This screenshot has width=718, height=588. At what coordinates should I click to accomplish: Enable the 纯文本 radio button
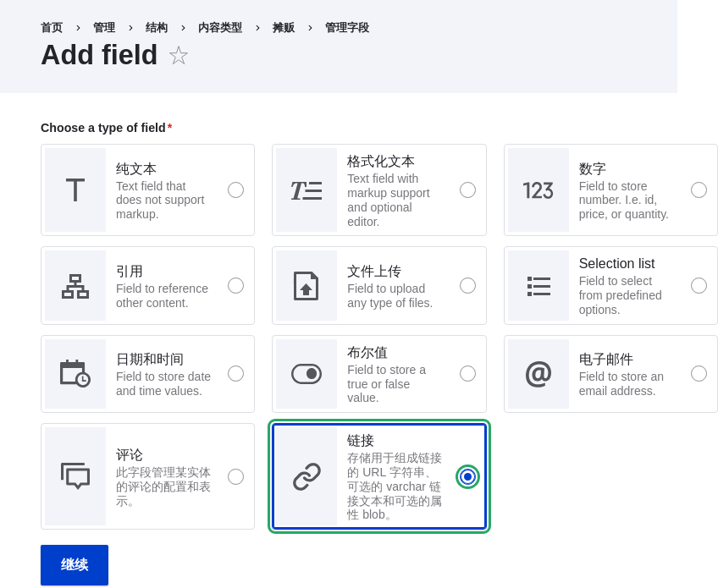[236, 190]
